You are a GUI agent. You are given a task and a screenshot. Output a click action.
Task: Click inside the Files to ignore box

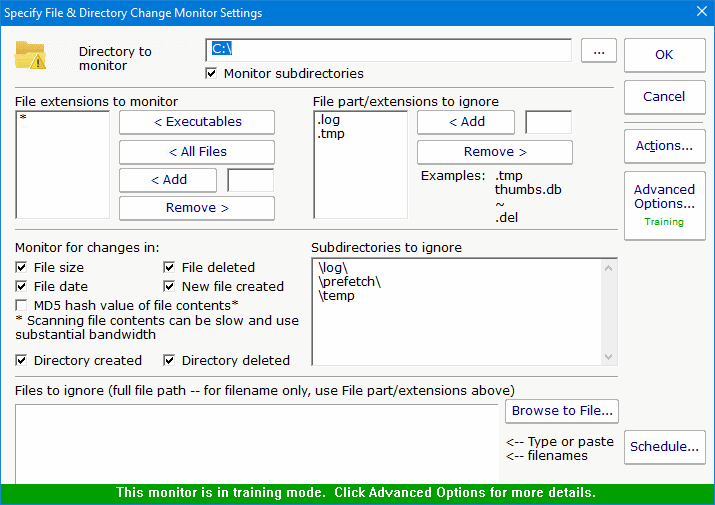point(257,444)
